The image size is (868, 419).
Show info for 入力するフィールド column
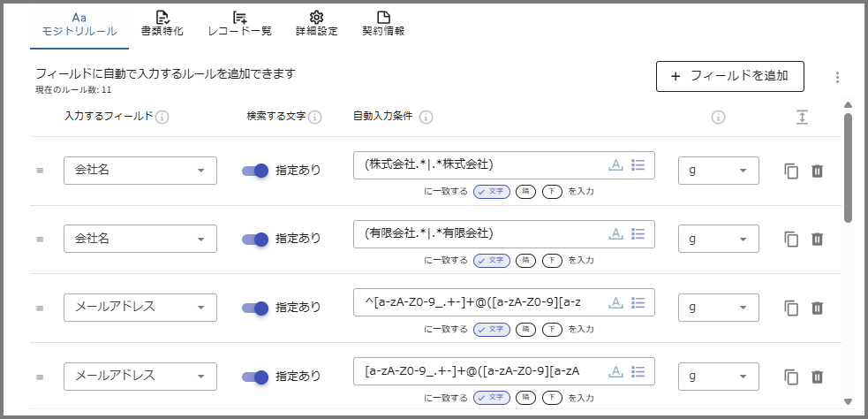(162, 117)
